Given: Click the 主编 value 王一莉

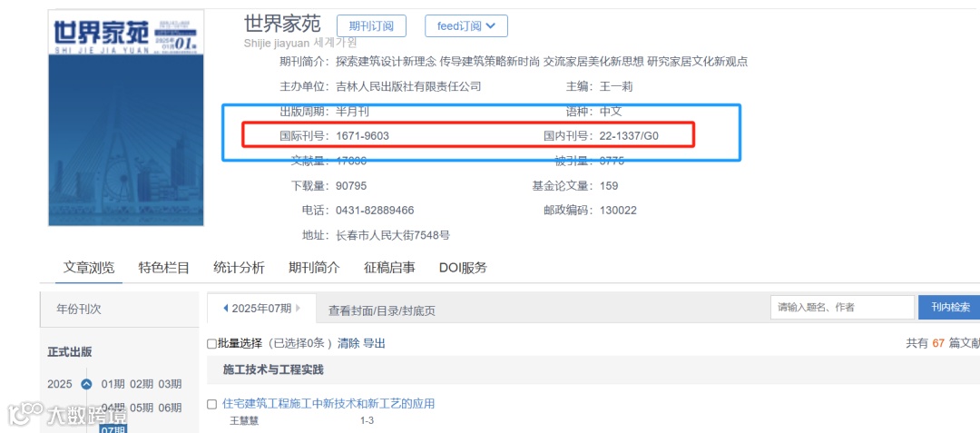Looking at the screenshot, I should tap(615, 86).
